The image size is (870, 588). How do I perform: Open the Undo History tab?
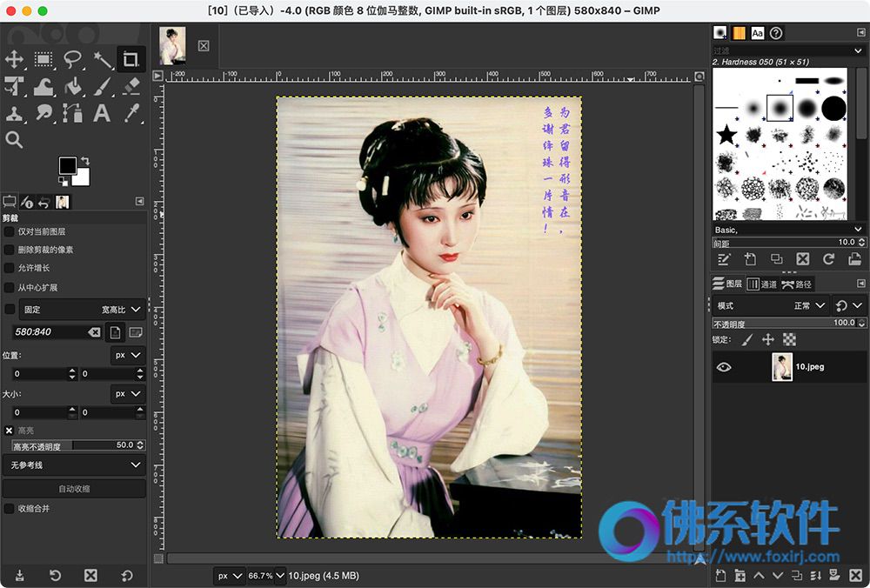43,203
